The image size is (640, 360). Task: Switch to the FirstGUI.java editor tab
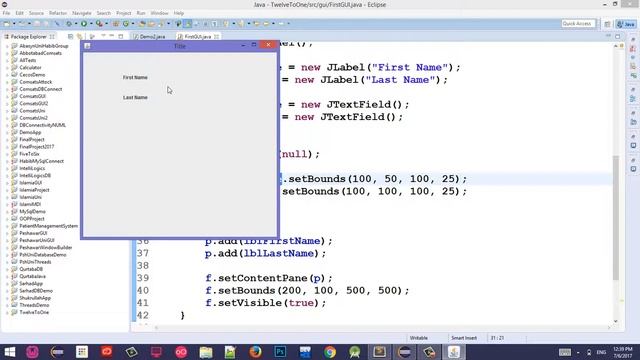pyautogui.click(x=197, y=36)
